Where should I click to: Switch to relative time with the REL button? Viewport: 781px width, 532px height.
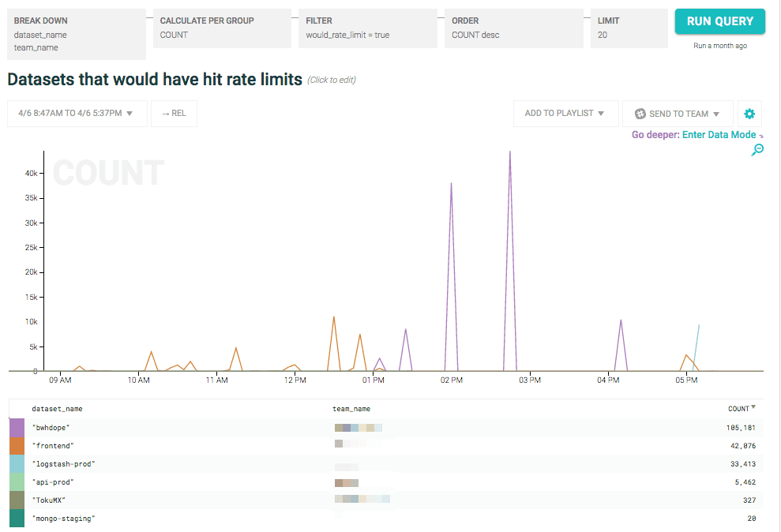click(174, 113)
